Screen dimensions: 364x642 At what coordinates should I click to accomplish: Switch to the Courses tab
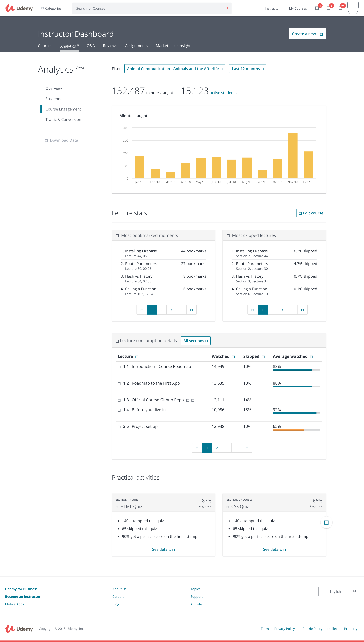coord(45,46)
